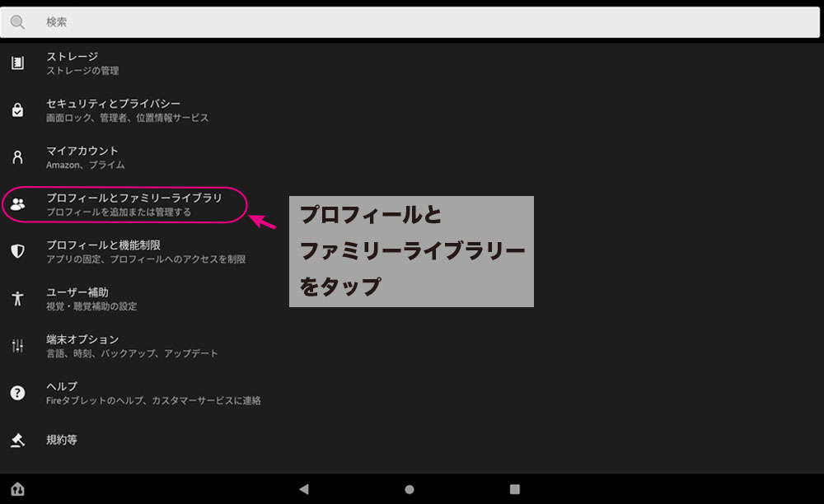Tap the accessibility figure icon
The width and height of the screenshot is (824, 504).
point(17,298)
